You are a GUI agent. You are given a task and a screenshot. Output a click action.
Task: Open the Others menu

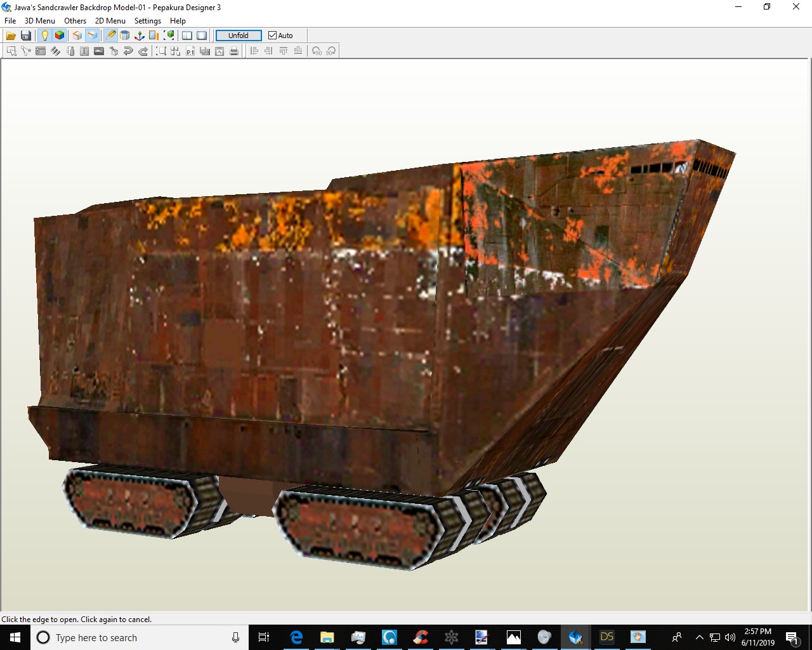[75, 21]
